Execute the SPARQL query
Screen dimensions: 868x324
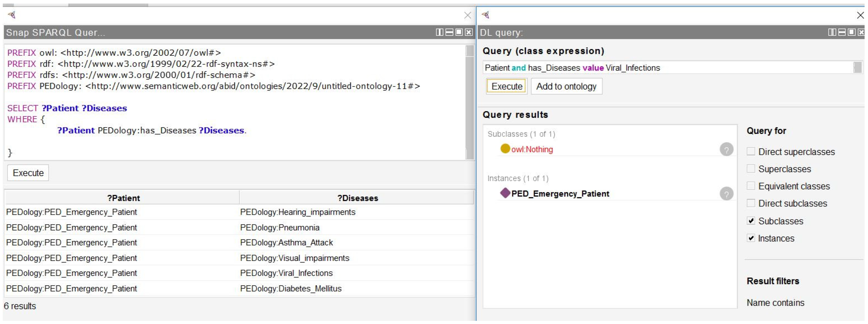28,173
